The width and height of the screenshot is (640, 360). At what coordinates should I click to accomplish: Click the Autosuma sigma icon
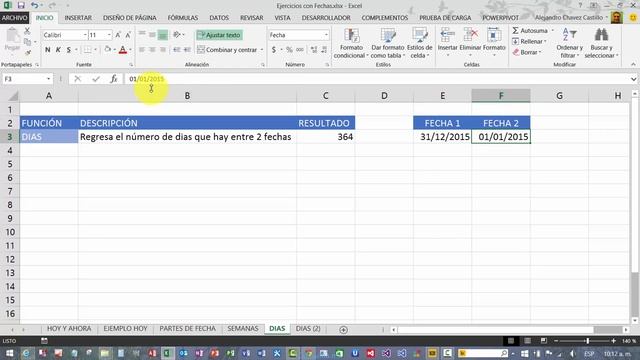coord(516,31)
